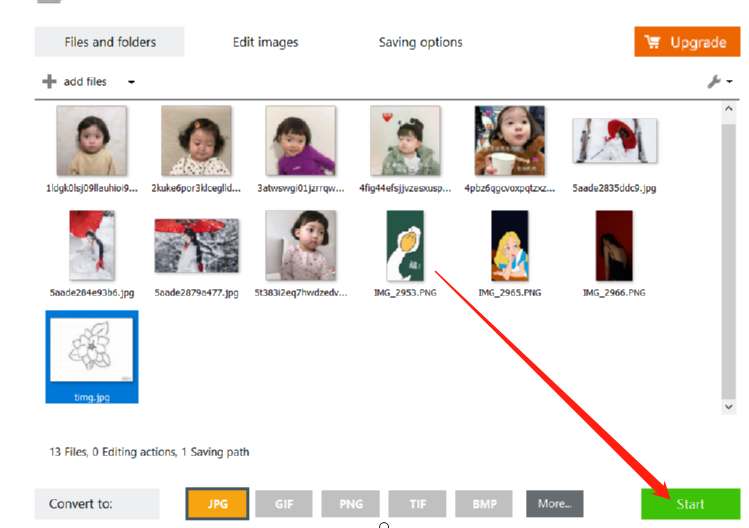Screen dimensions: 749x528
Task: Click the scrollbar down arrow
Action: coord(728,407)
